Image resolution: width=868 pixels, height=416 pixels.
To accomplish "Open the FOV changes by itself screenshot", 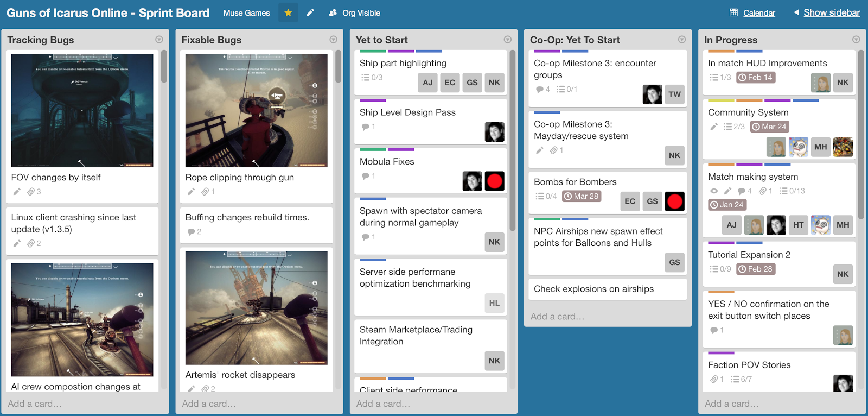I will [x=82, y=110].
